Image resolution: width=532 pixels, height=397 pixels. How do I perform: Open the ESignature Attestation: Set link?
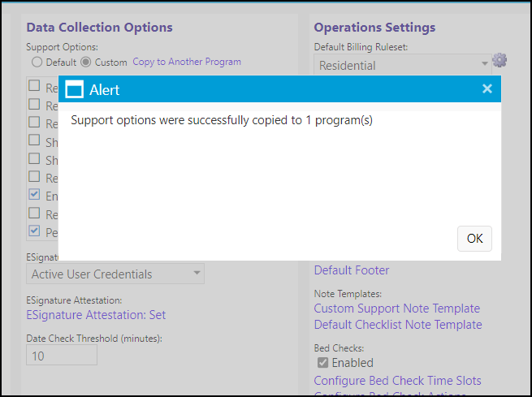pyautogui.click(x=96, y=315)
